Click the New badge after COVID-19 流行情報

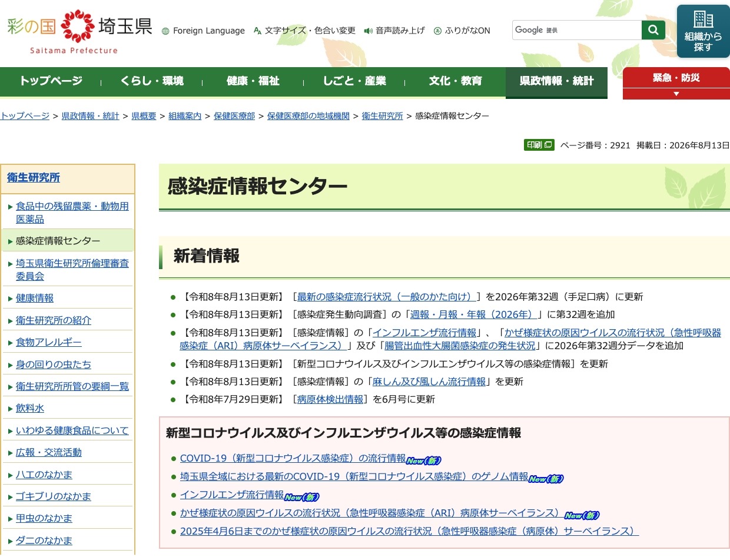point(423,460)
